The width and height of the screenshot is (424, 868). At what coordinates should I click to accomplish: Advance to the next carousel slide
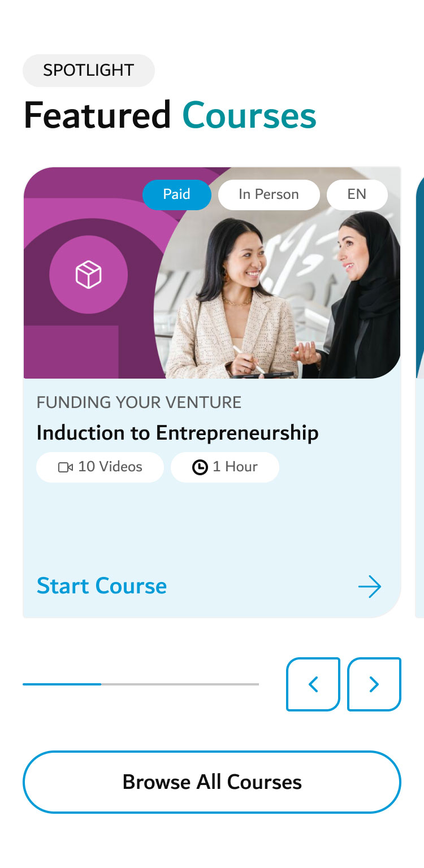(374, 684)
